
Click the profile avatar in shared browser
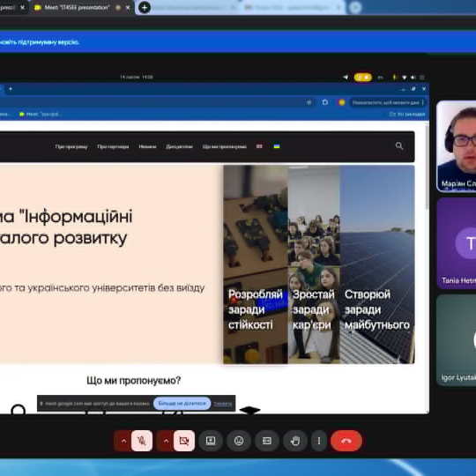pyautogui.click(x=341, y=102)
